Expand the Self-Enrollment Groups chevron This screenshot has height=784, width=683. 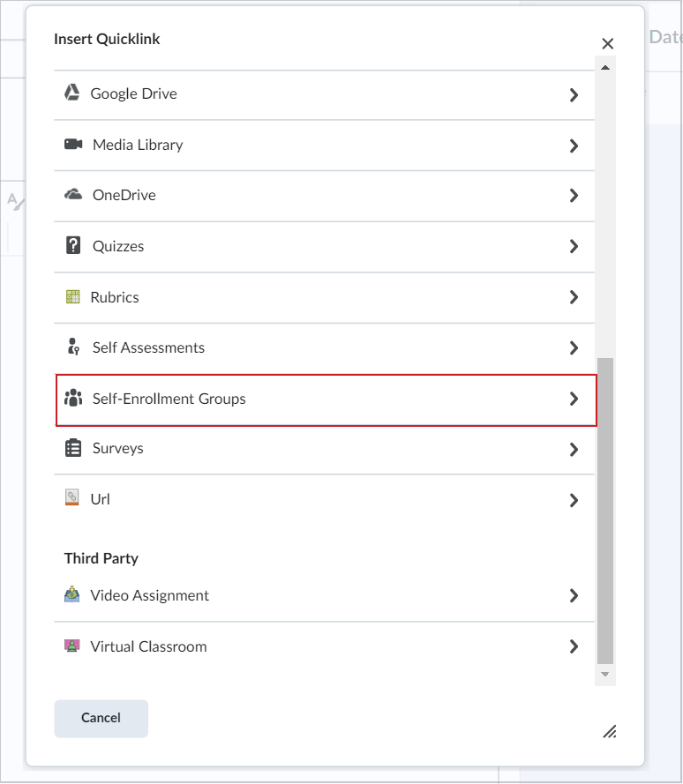pos(574,399)
